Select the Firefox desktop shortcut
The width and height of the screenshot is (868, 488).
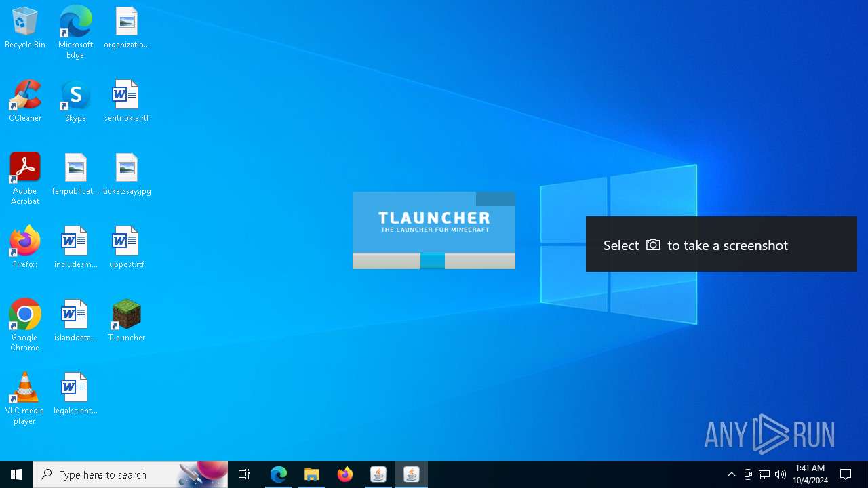[25, 248]
